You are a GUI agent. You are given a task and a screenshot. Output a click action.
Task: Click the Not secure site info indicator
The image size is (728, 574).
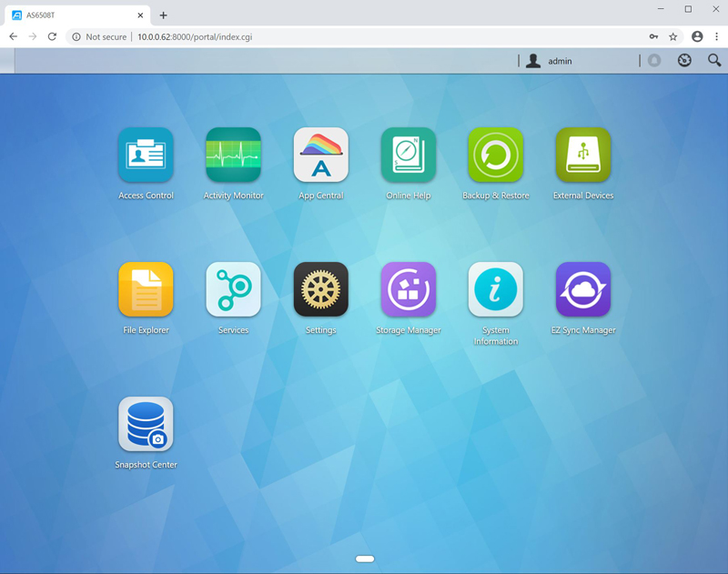[99, 36]
